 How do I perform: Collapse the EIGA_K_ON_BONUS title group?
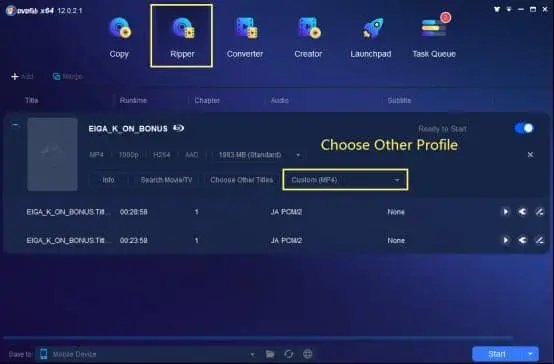coord(15,124)
